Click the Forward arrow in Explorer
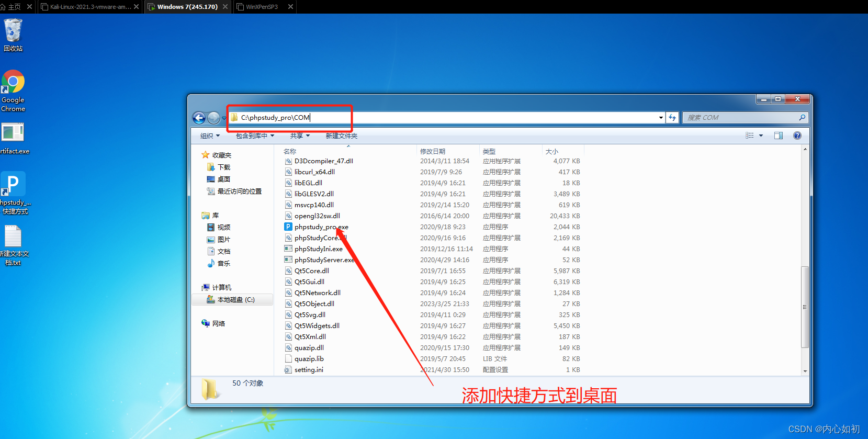The width and height of the screenshot is (868, 439). [213, 118]
